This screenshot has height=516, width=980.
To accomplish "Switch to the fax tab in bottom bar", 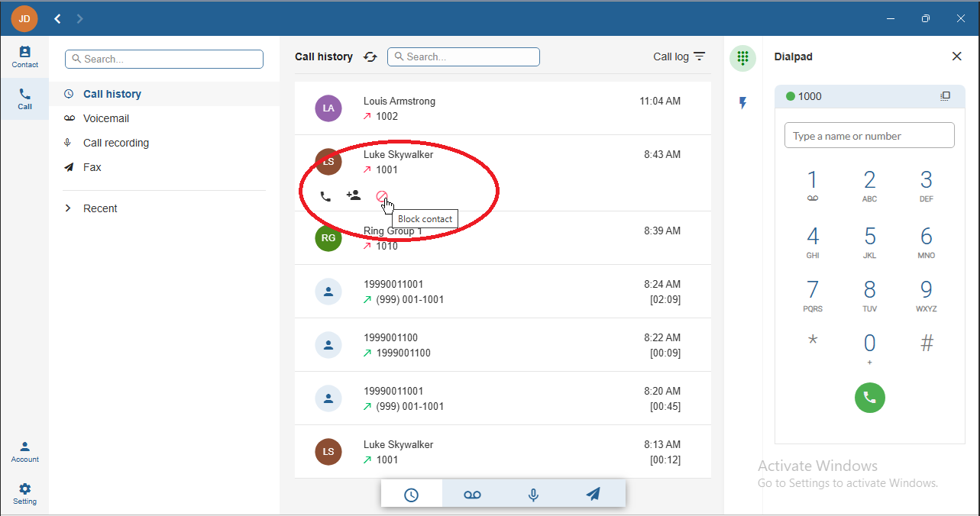I will [x=593, y=495].
